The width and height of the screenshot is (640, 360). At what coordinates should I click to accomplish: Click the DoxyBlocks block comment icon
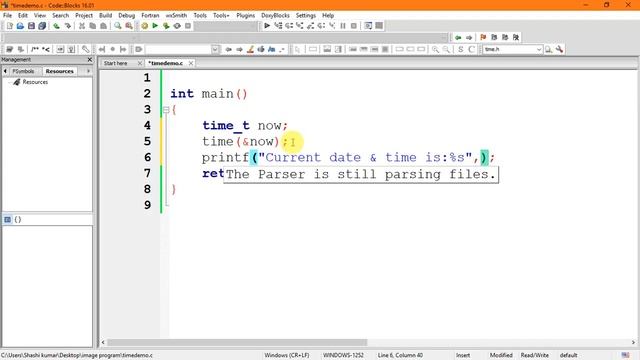click(x=35, y=49)
